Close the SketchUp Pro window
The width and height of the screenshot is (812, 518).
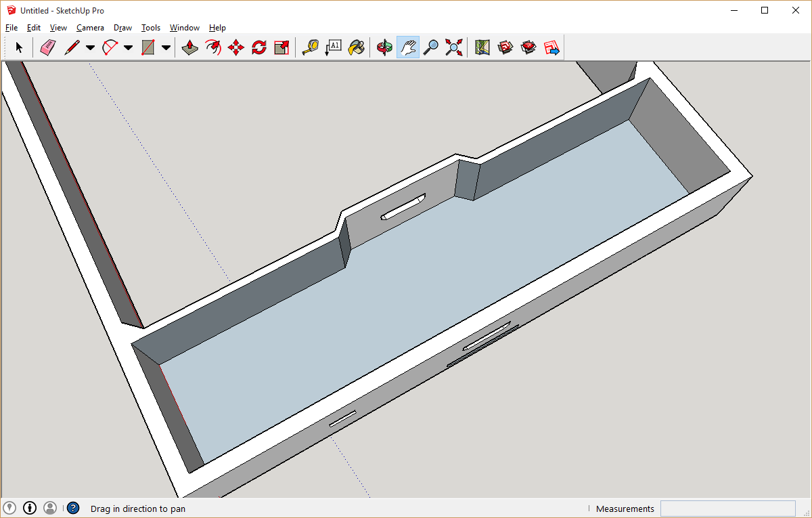pos(796,10)
